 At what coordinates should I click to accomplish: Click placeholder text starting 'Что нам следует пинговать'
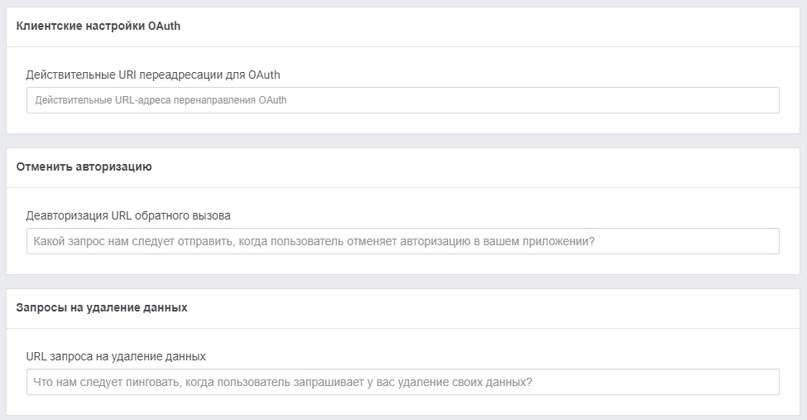[x=283, y=382]
